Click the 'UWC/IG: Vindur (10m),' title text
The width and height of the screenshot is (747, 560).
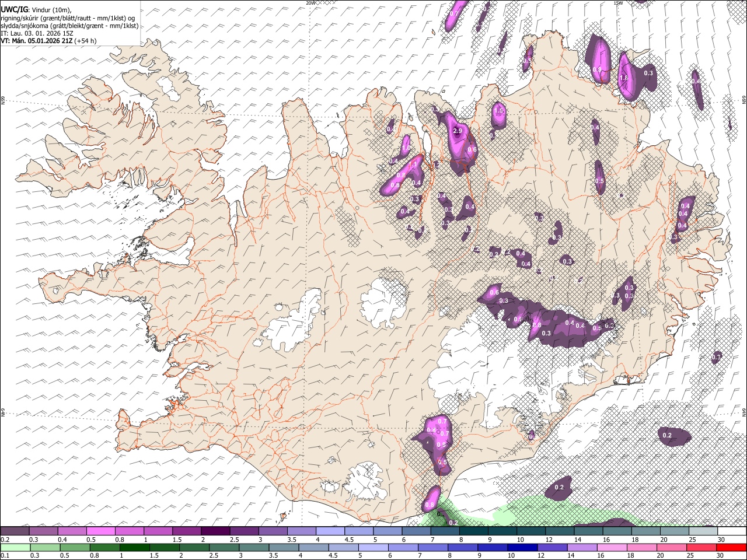coord(36,9)
